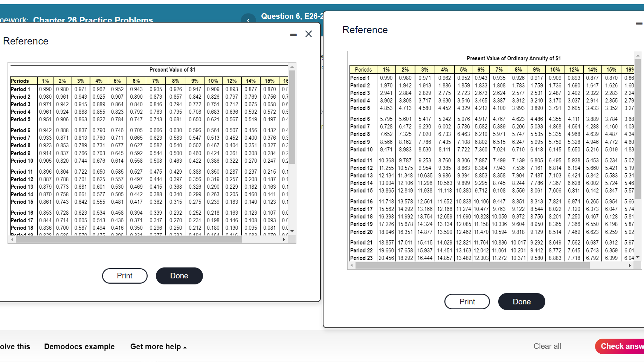Open the Demodocs example

[x=79, y=347]
